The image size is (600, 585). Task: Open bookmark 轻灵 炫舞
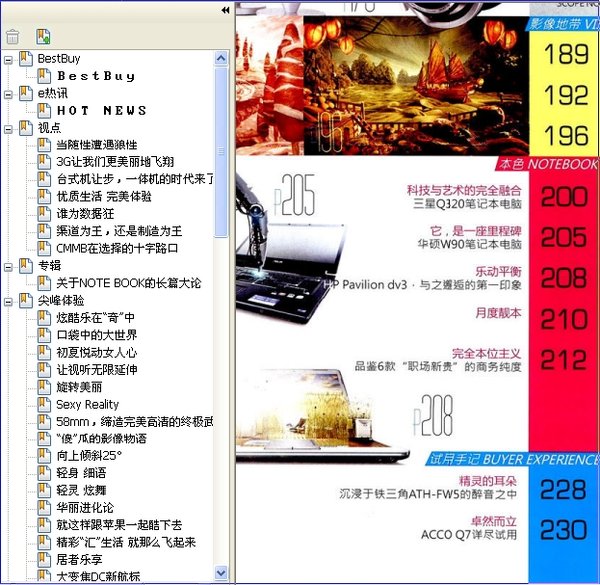click(x=81, y=490)
